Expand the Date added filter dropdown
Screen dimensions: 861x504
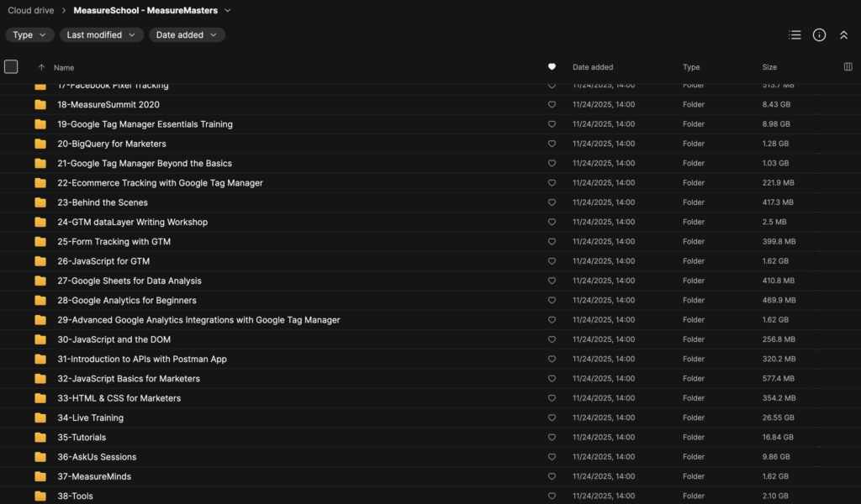pyautogui.click(x=187, y=35)
